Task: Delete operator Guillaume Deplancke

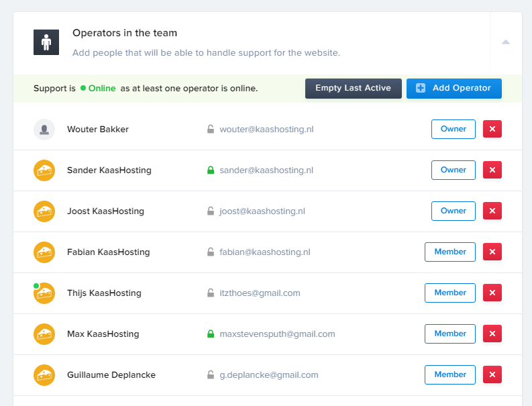Action: click(x=492, y=375)
